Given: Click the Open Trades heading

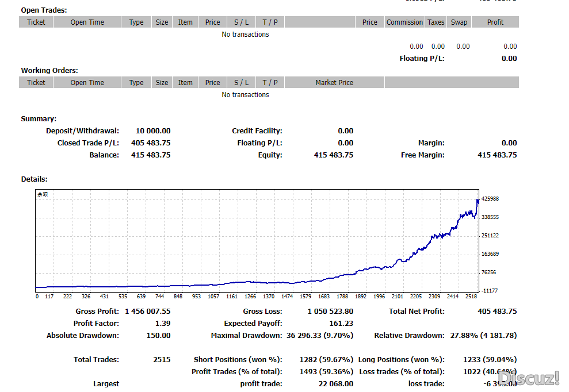Looking at the screenshot, I should click(44, 10).
